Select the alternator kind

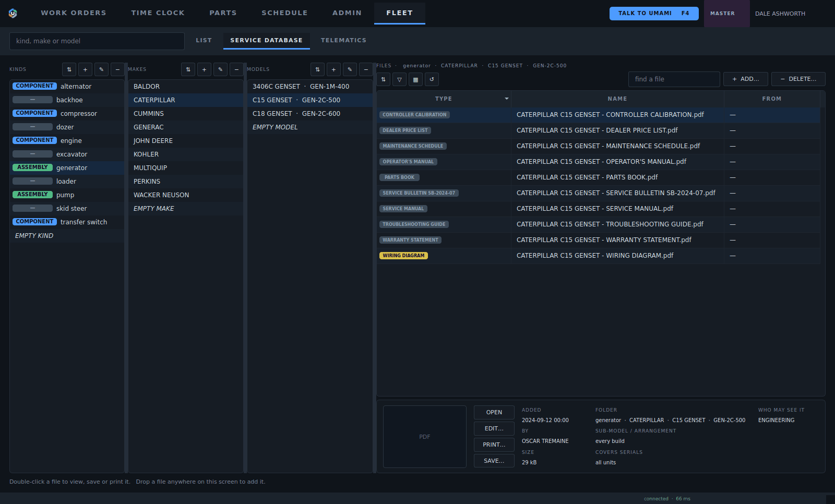67,87
